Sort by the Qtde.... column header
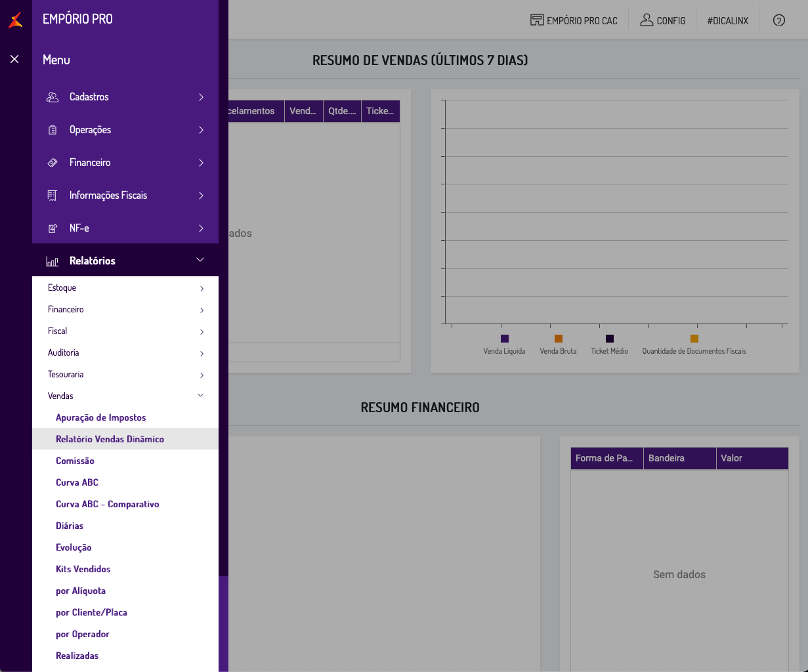Image resolution: width=808 pixels, height=672 pixels. [343, 111]
